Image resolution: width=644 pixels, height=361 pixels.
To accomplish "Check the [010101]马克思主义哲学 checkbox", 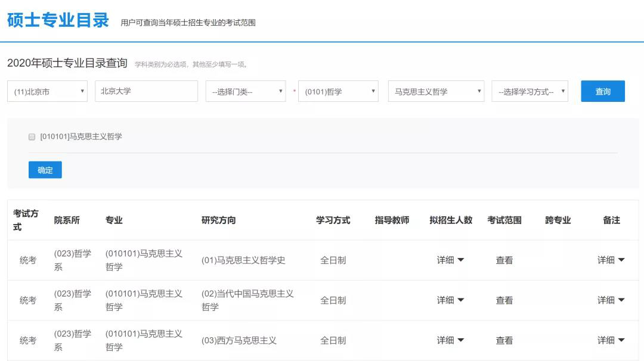I will (32, 137).
